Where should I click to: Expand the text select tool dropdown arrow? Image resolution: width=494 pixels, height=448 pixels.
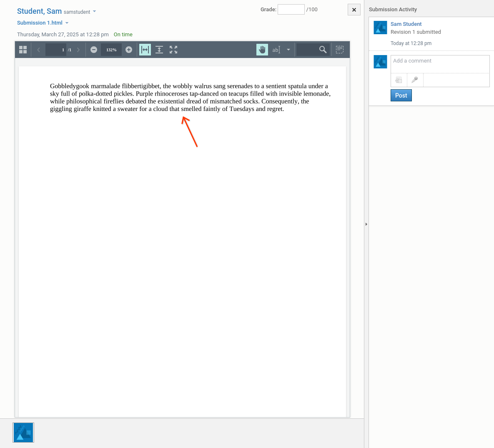[288, 50]
